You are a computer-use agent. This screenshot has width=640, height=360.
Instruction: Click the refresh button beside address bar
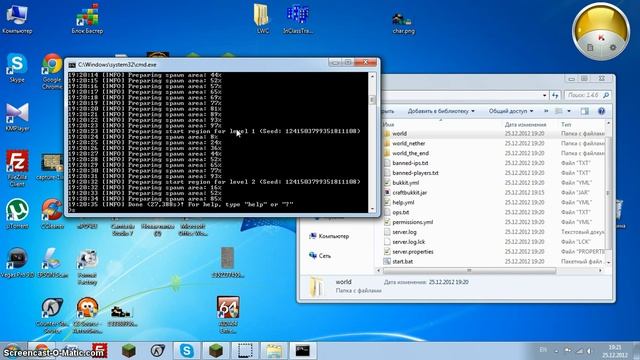555,95
